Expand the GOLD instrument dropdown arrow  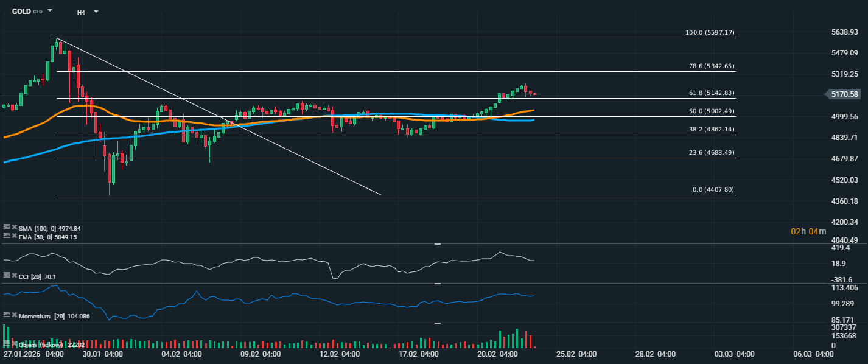[x=50, y=11]
